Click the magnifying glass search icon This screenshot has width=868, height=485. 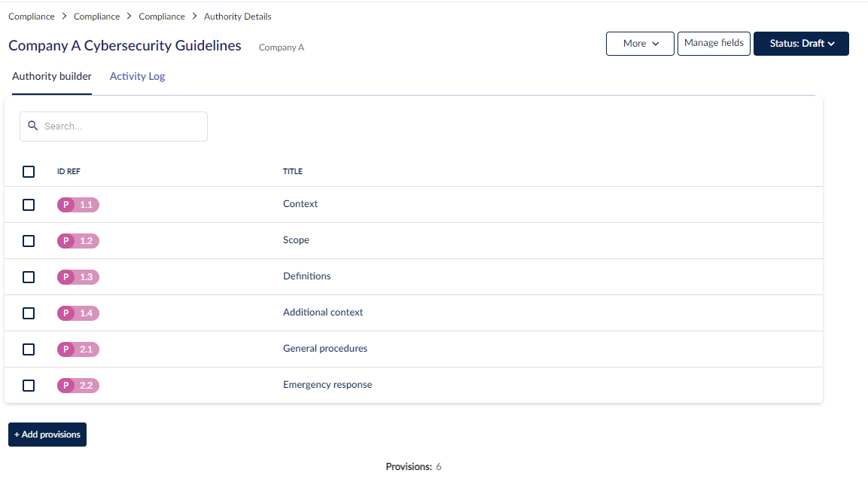point(32,127)
